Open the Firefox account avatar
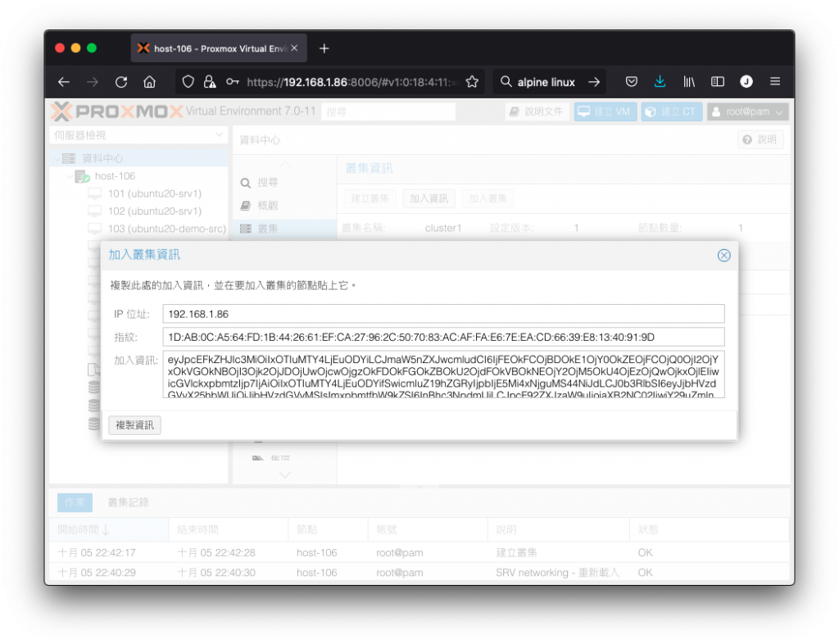Viewport: 839px width, 644px height. [746, 81]
